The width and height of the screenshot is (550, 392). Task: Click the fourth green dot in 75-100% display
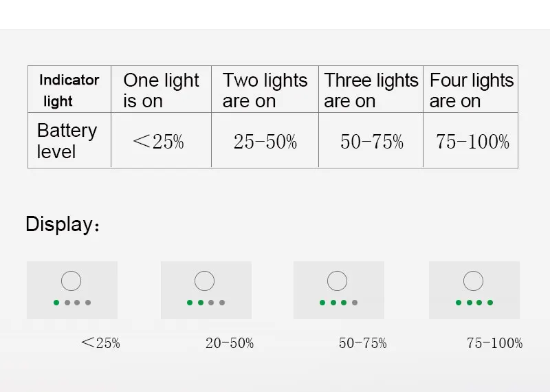click(490, 303)
